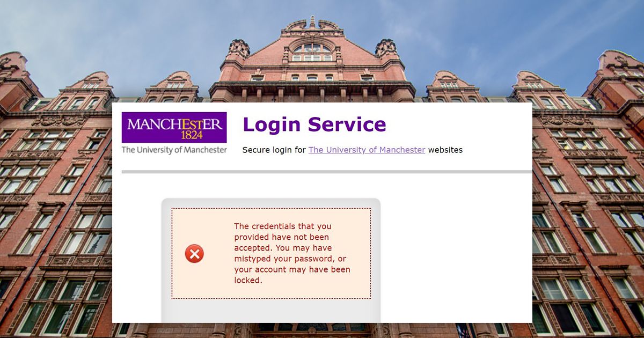This screenshot has height=338, width=644.
Task: Click the grey login panel below error box
Action: [271, 311]
